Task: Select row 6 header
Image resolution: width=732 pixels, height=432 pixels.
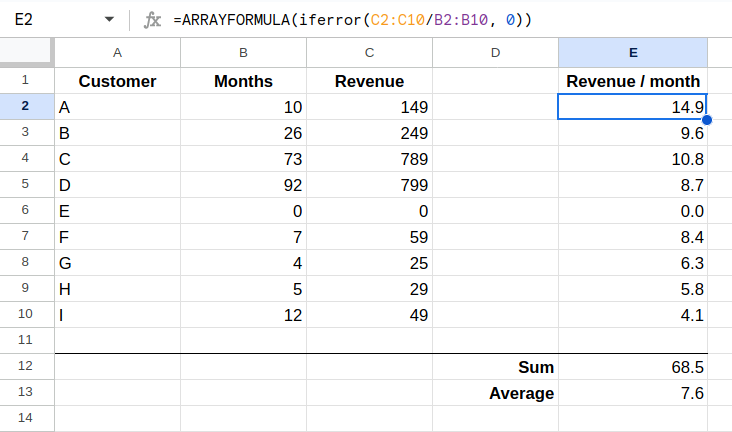Action: [x=25, y=210]
